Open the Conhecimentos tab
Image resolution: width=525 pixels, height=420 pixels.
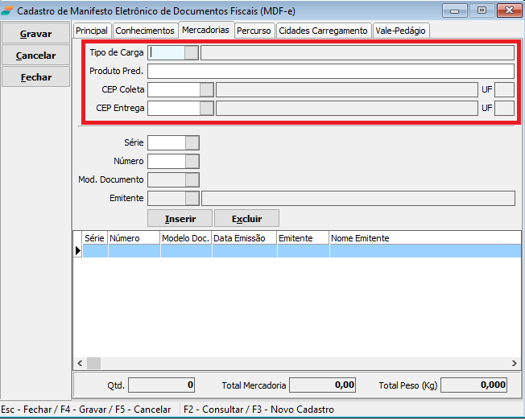(x=144, y=31)
